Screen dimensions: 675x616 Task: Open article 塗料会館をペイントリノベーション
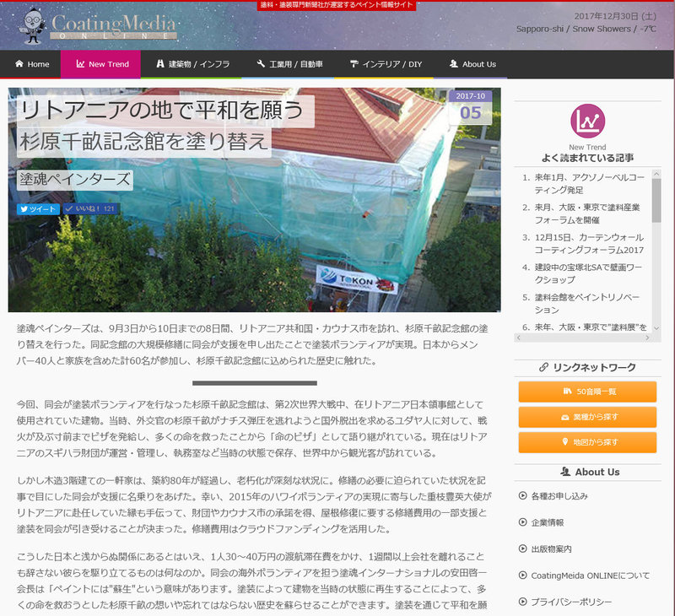587,304
